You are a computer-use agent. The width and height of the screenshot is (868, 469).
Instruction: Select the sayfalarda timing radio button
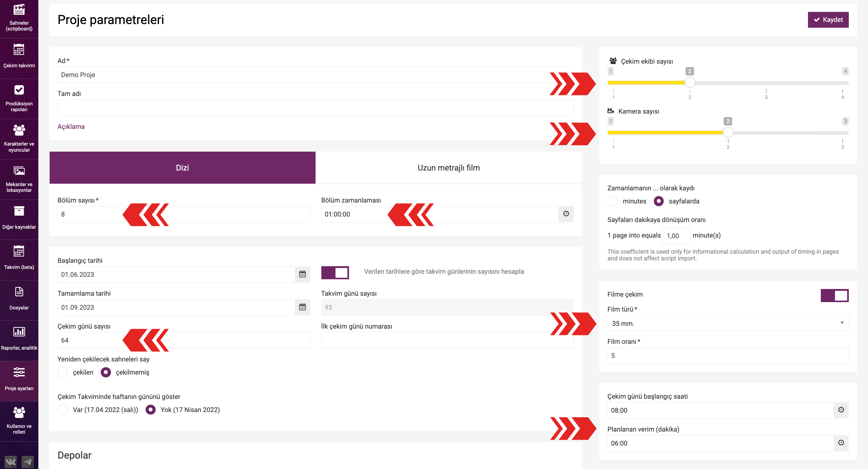click(658, 201)
